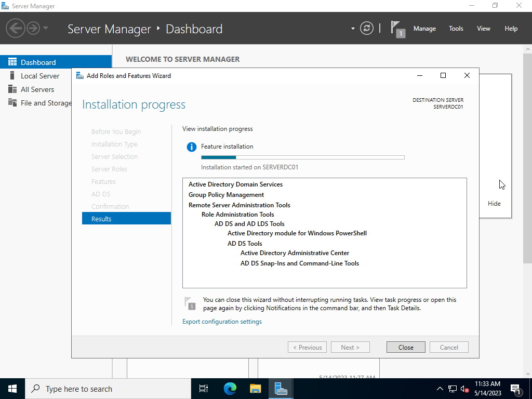Click the Task View taskbar icon
Screen dimensions: 532x399
(204, 389)
